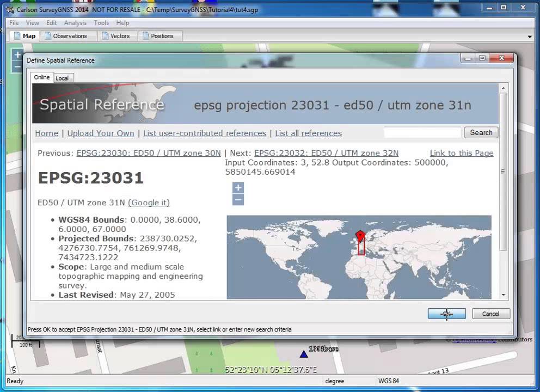This screenshot has width=540, height=392.
Task: Maximize the Define Spatial Reference dialog
Action: [x=482, y=58]
